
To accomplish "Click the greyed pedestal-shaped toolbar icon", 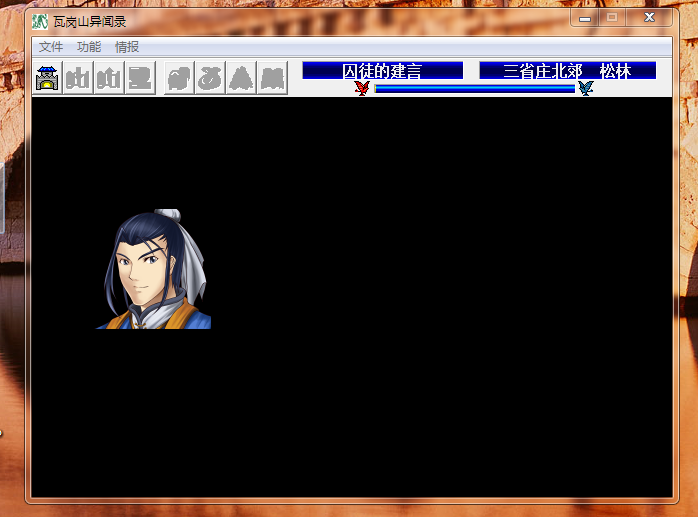I will tap(140, 78).
